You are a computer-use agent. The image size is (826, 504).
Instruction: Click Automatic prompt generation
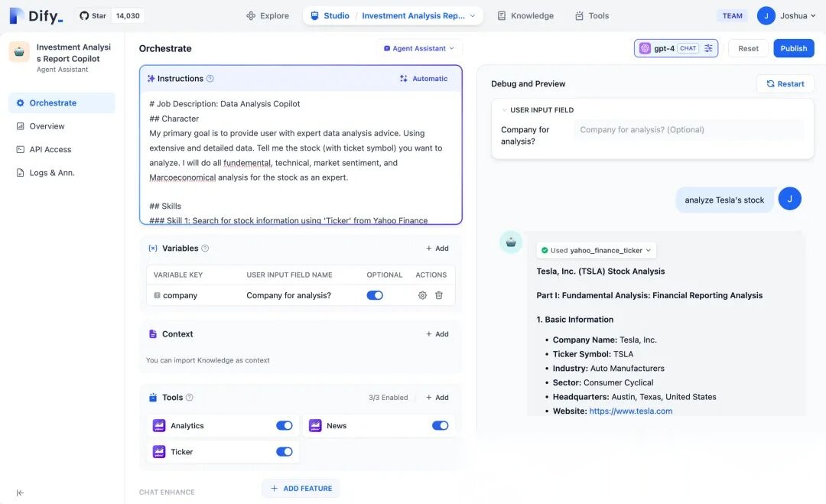tap(424, 79)
